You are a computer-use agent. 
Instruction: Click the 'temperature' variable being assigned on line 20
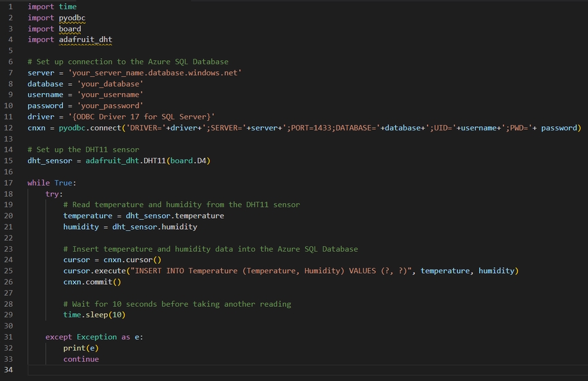point(88,216)
